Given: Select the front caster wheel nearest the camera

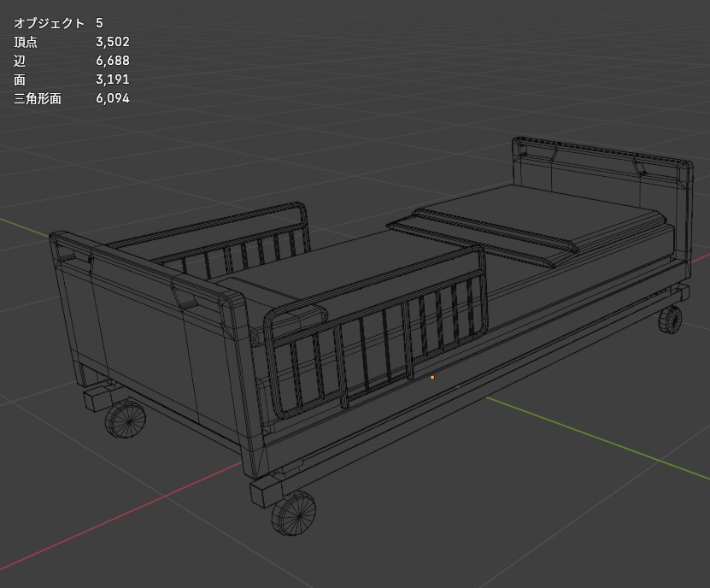Looking at the screenshot, I should pos(294,513).
